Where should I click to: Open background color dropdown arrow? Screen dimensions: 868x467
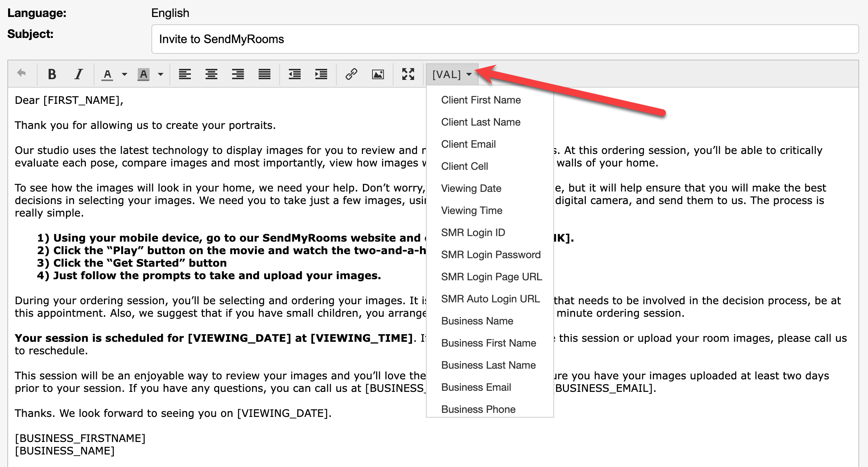click(x=161, y=74)
